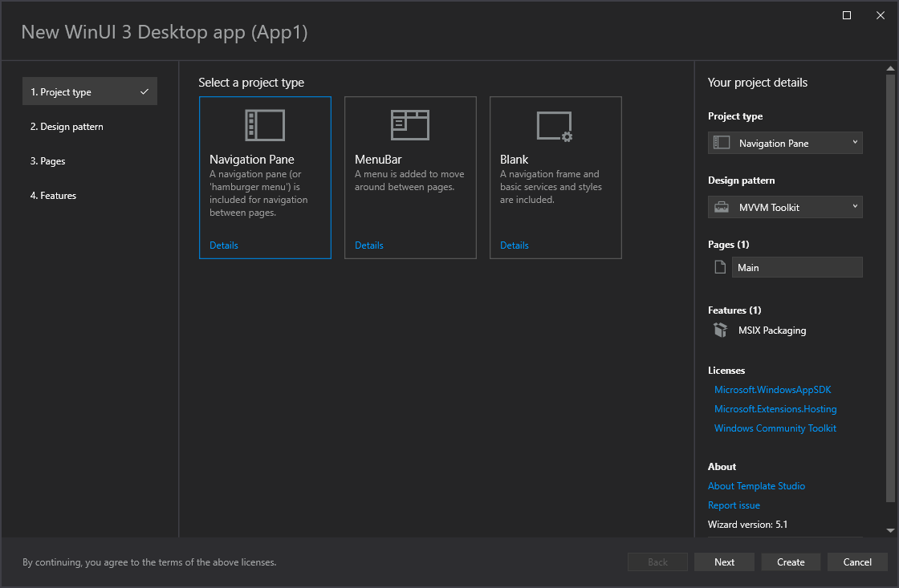Click the Main page name field
This screenshot has height=588, width=899.
796,266
